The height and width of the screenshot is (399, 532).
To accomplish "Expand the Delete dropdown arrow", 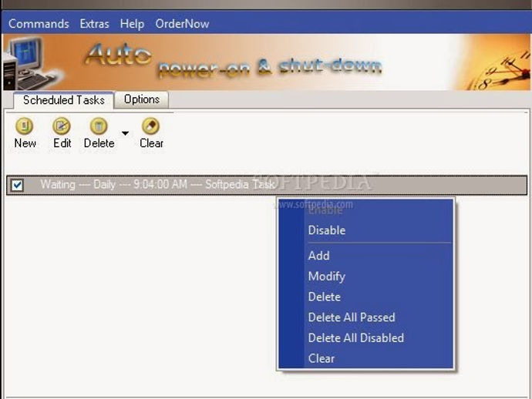I will pyautogui.click(x=125, y=133).
